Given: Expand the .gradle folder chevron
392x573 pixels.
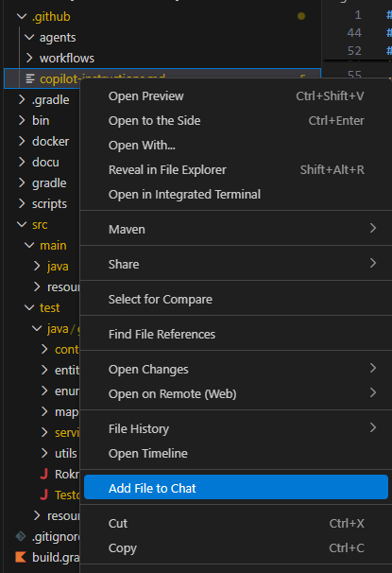Looking at the screenshot, I should tap(22, 100).
